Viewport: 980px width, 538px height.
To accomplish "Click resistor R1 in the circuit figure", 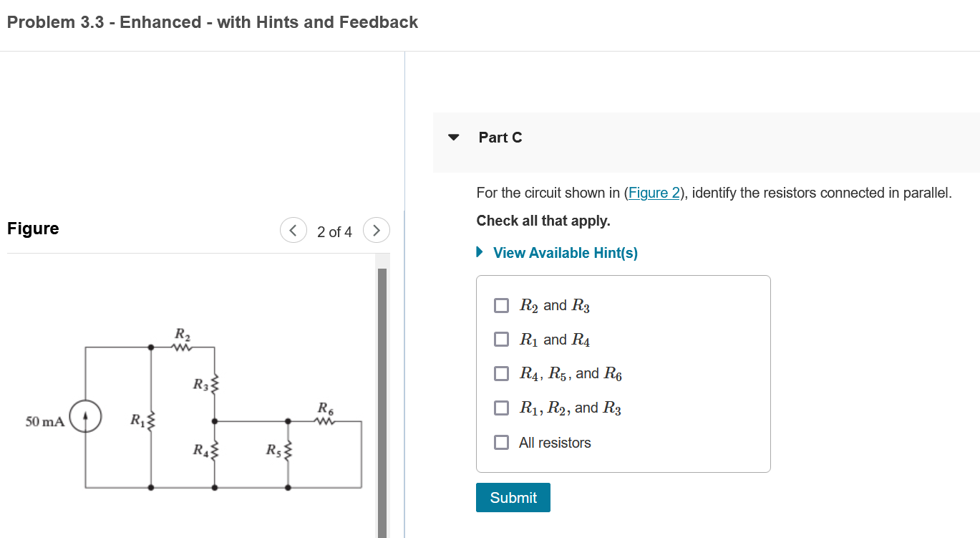I will pyautogui.click(x=151, y=421).
